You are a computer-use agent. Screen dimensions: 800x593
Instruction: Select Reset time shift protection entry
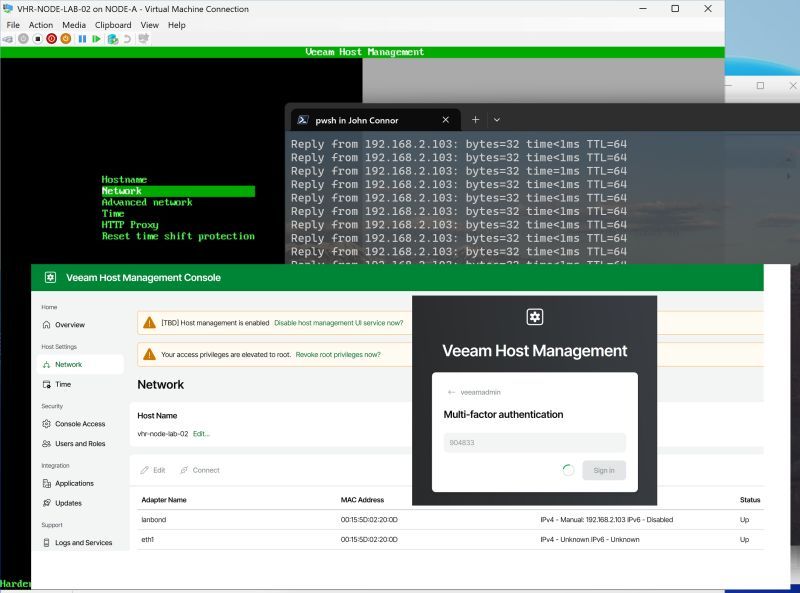pos(178,236)
